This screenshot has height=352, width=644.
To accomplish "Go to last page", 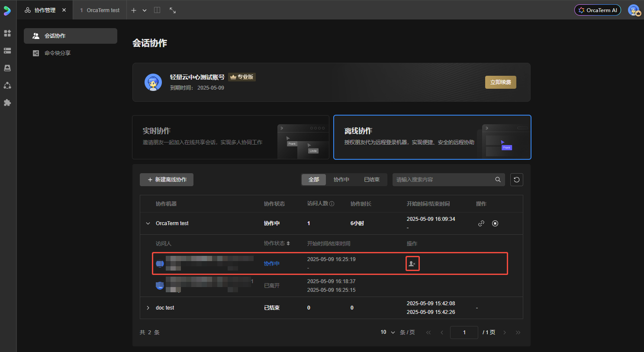I will click(518, 333).
